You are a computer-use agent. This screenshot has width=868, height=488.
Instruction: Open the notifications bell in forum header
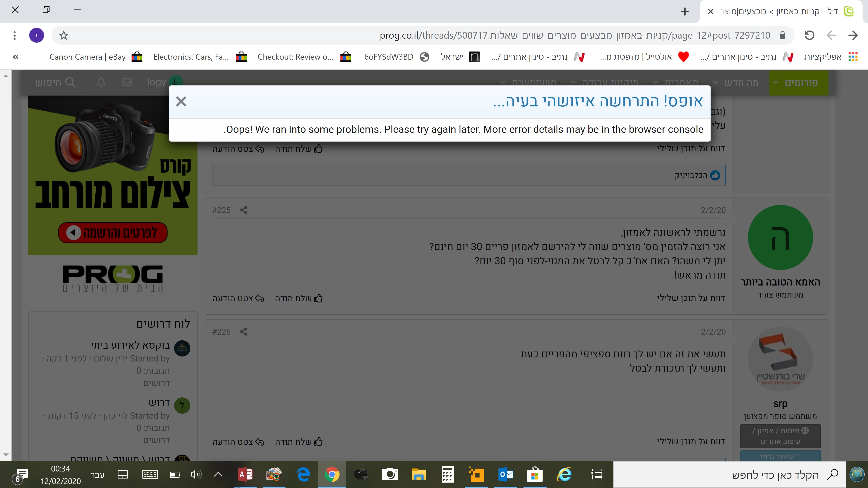(101, 82)
